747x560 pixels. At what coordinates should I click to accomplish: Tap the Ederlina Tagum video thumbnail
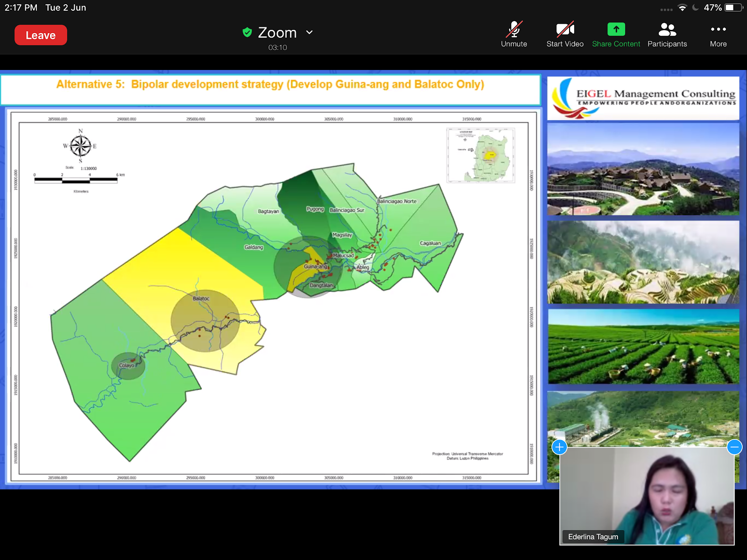[647, 495]
